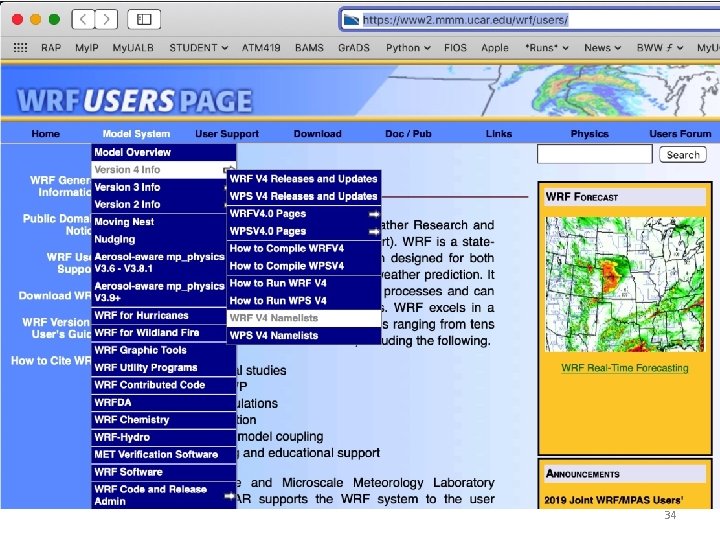This screenshot has width=720, height=540.
Task: Open the Download navigation menu
Action: pyautogui.click(x=318, y=134)
